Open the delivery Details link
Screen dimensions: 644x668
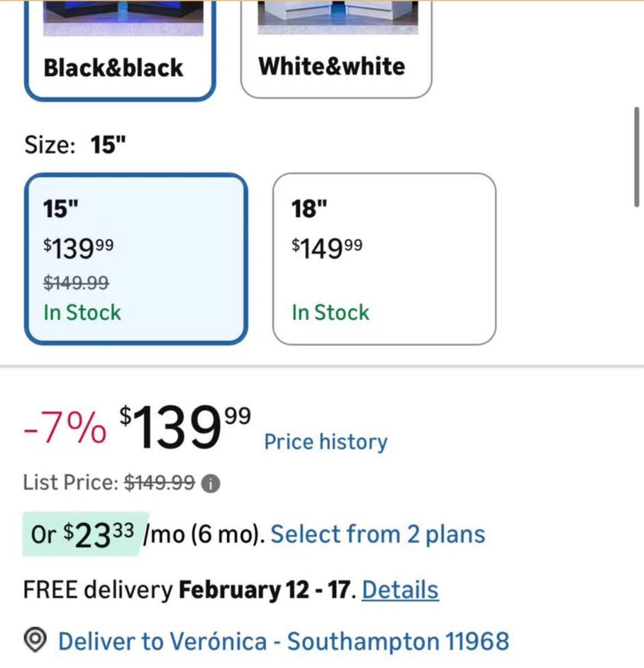[400, 590]
